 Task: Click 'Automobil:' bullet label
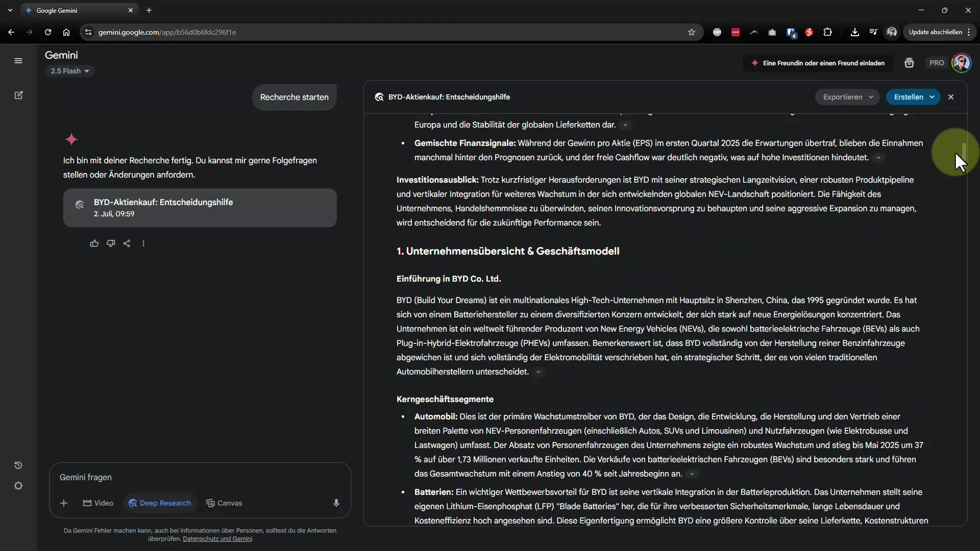[x=436, y=417]
